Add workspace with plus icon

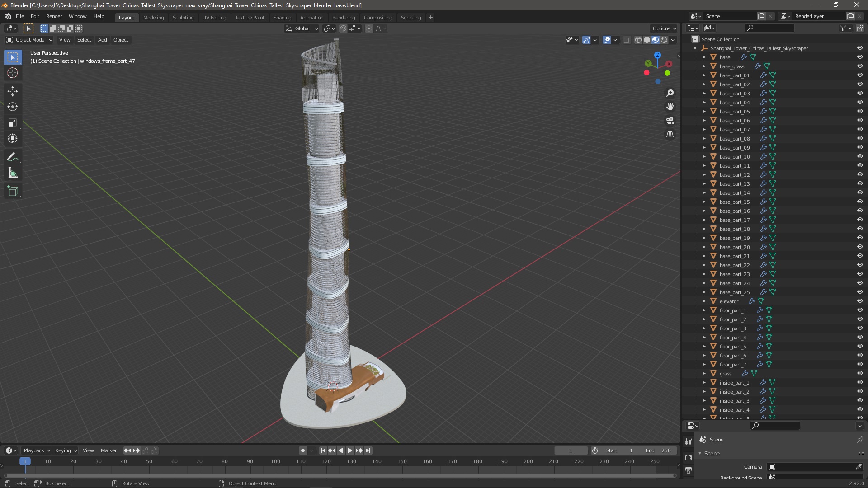(x=430, y=17)
